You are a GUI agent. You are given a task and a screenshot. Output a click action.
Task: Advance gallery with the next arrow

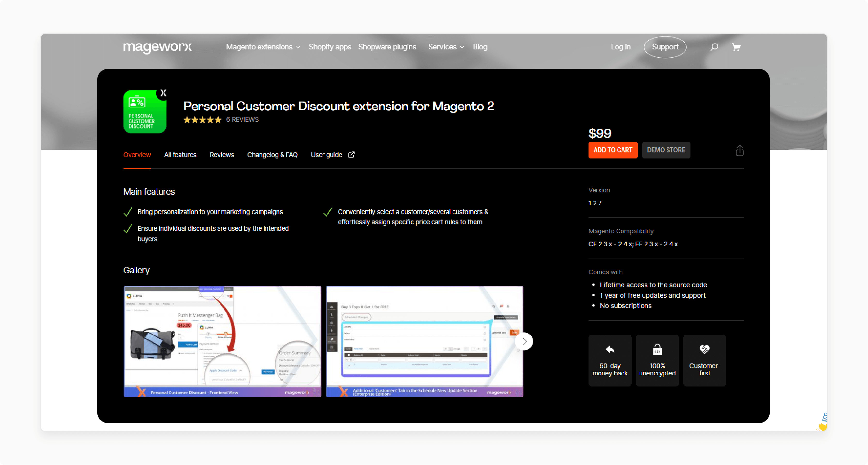[524, 342]
